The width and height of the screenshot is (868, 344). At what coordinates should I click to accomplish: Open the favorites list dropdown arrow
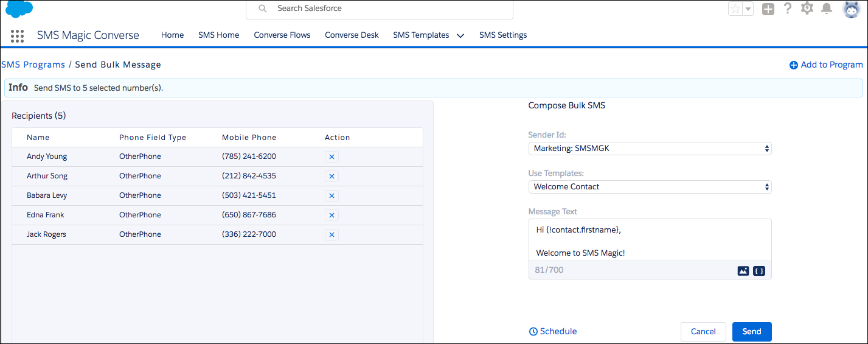(x=748, y=9)
